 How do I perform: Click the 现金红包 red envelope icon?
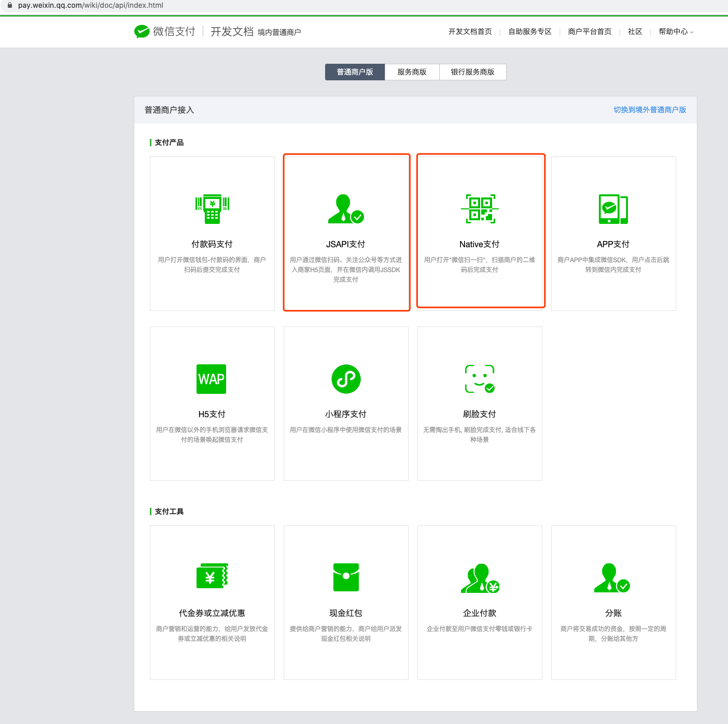click(x=346, y=577)
